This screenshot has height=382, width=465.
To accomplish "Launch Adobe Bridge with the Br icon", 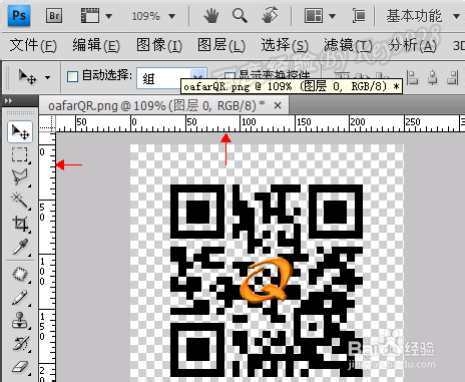I will click(x=54, y=16).
